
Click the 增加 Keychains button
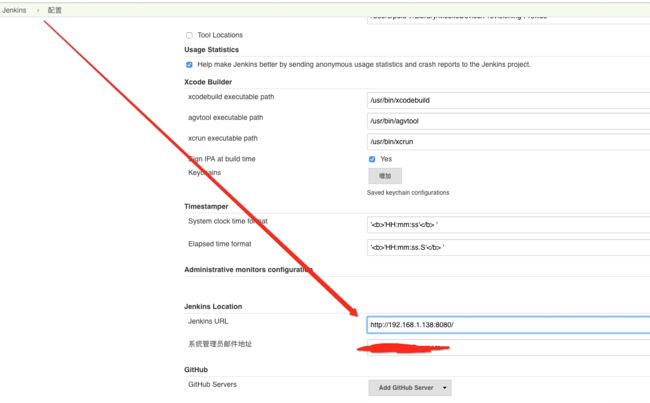385,176
